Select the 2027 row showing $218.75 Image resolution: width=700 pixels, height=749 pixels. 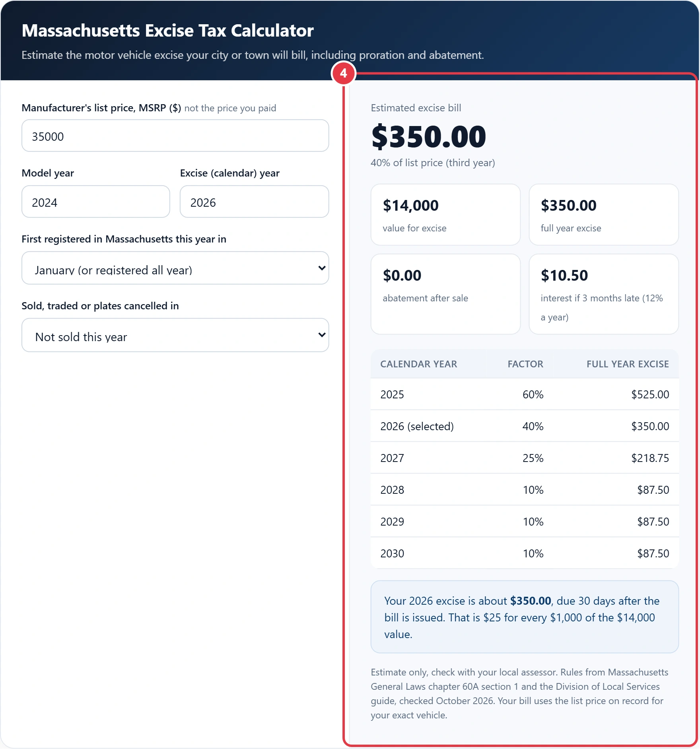[525, 458]
